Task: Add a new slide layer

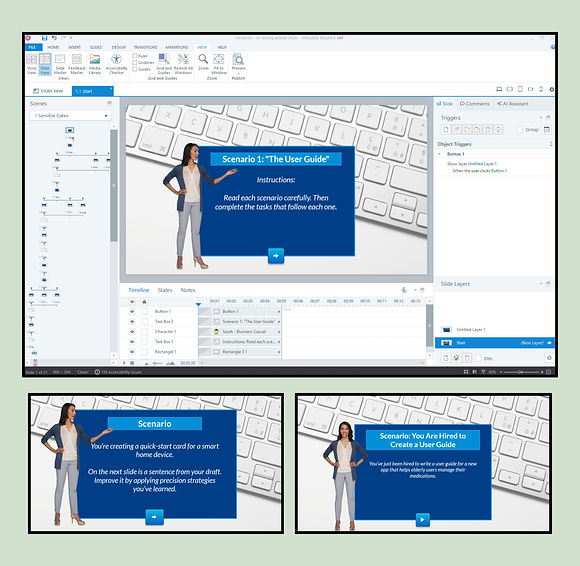Action: (446, 358)
